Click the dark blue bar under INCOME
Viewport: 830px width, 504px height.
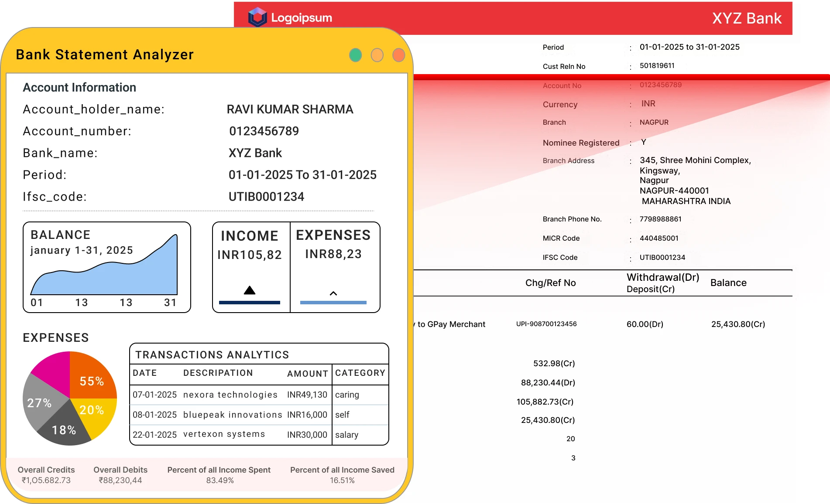(250, 302)
